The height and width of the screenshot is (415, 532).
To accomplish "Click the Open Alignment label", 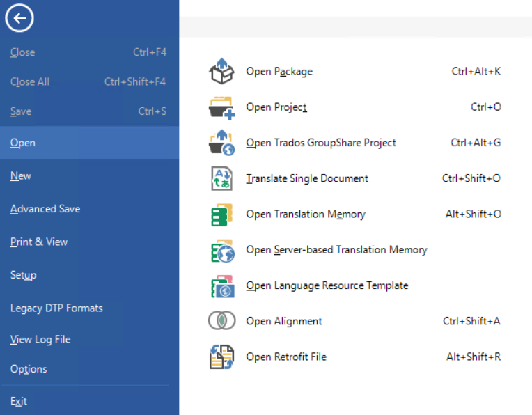I will click(284, 321).
